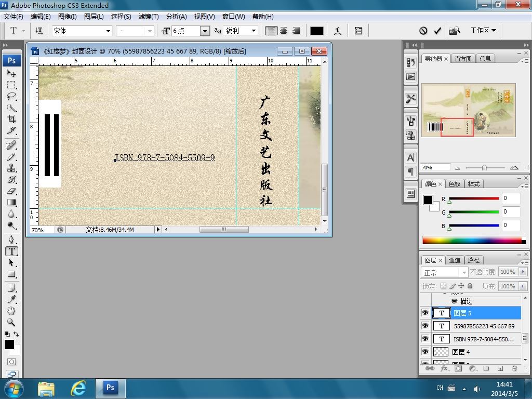Select the Pen tool
This screenshot has width=532, height=399.
click(x=11, y=240)
